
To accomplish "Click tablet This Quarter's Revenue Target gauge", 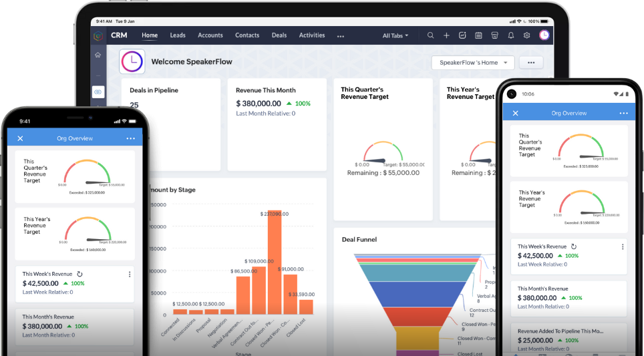I will [383, 153].
